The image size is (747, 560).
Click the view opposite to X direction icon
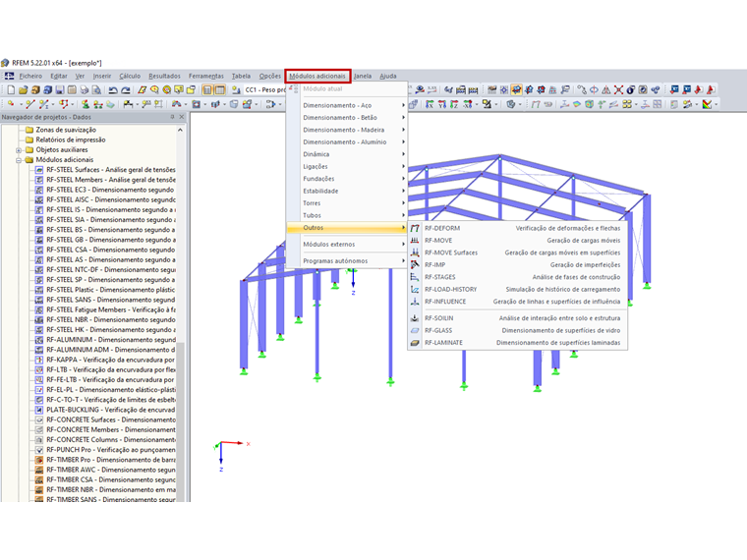click(x=467, y=104)
